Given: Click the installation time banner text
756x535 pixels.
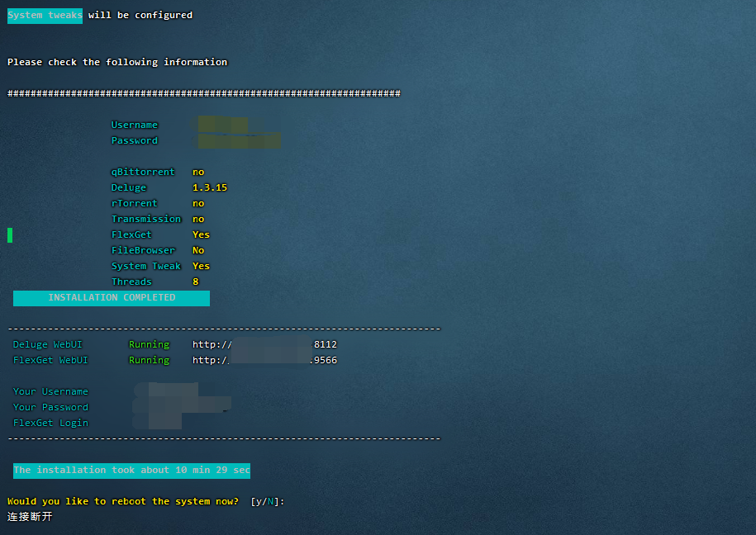Looking at the screenshot, I should click(x=131, y=471).
